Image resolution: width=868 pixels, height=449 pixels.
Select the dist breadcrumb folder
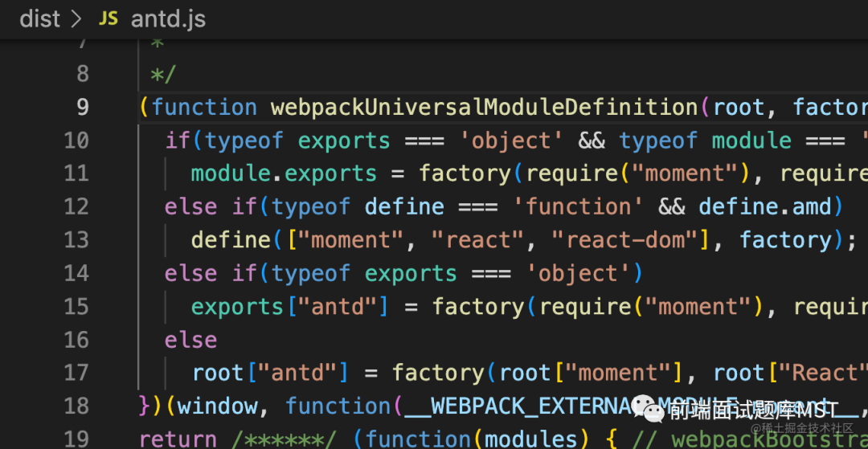(x=40, y=19)
